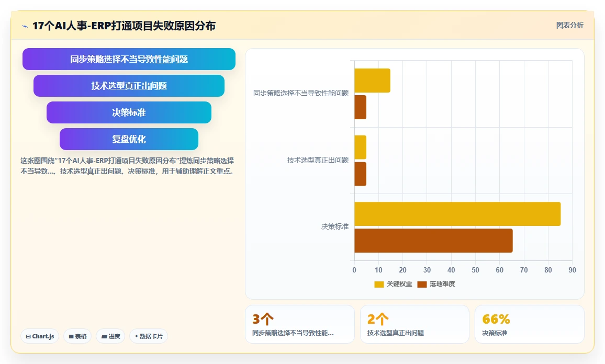Image resolution: width=605 pixels, height=364 pixels.
Task: Click 关键权重 bar for 决策标准
Action: click(457, 214)
